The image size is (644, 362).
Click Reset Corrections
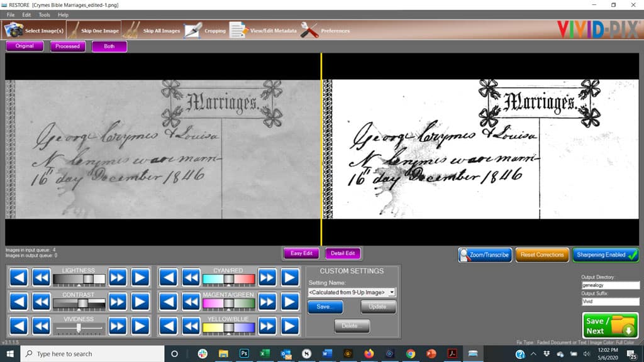click(x=541, y=255)
